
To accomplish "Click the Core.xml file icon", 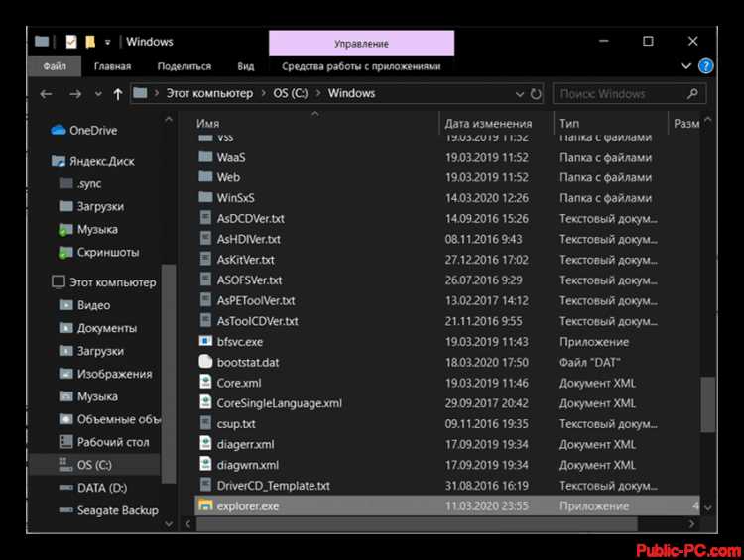I will (205, 383).
